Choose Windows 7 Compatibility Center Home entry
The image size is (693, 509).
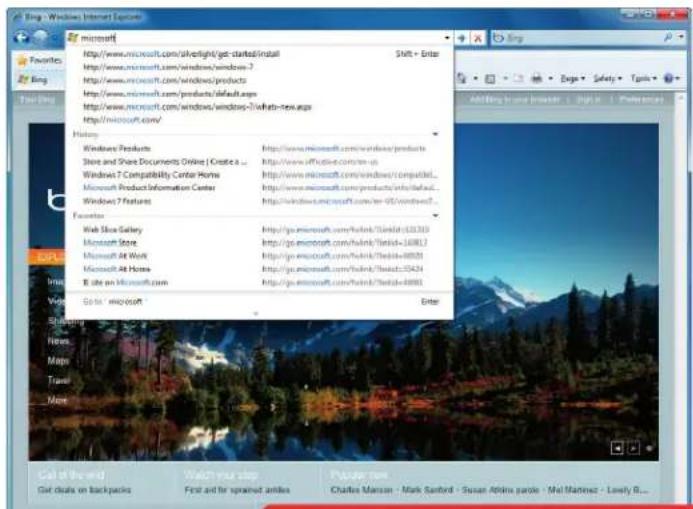pyautogui.click(x=261, y=175)
